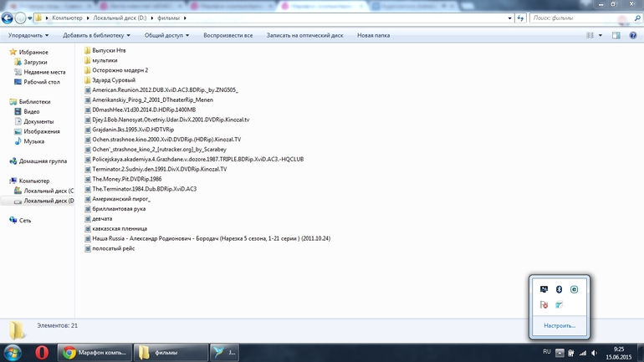Select Домашняя группа in sidebar
This screenshot has height=362, width=644.
38,161
